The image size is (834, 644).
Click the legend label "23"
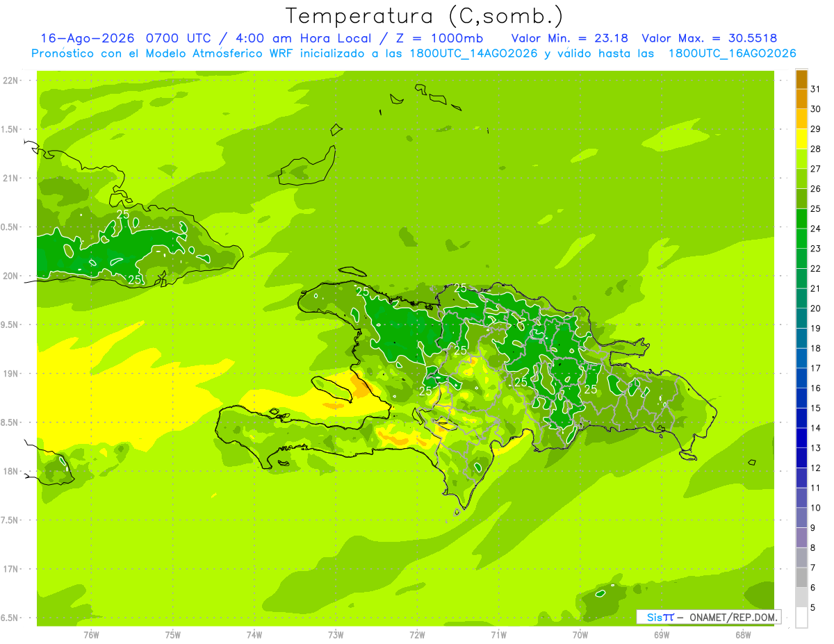(x=815, y=249)
